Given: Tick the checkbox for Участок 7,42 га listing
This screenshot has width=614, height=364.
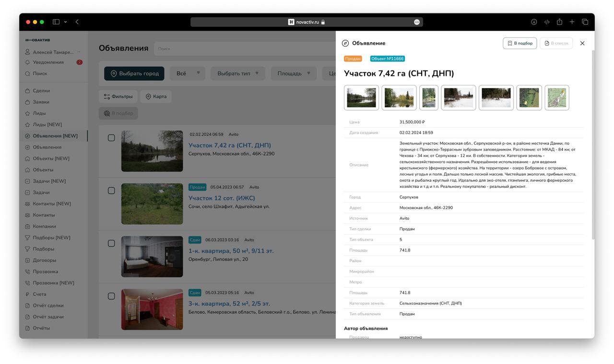Looking at the screenshot, I should click(111, 138).
